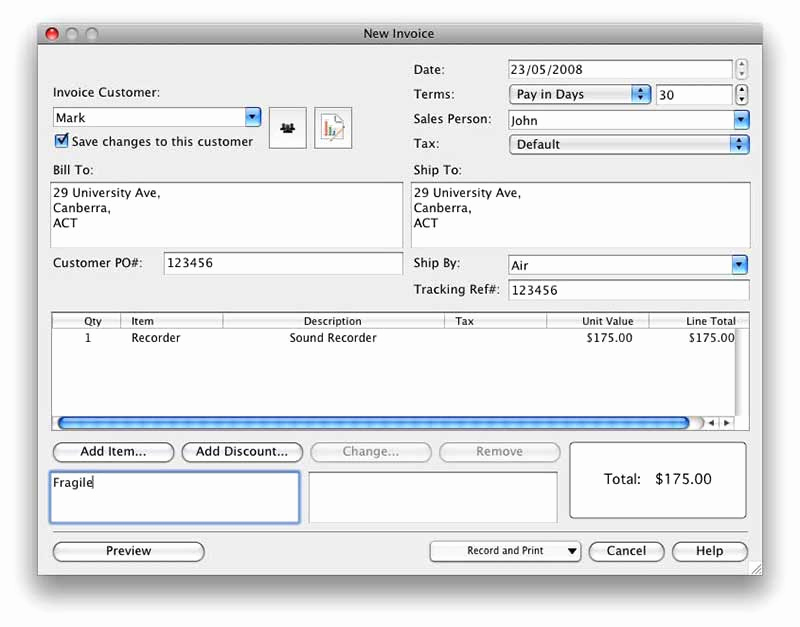Click the blue horizontal scrollbar thumb

tap(373, 423)
